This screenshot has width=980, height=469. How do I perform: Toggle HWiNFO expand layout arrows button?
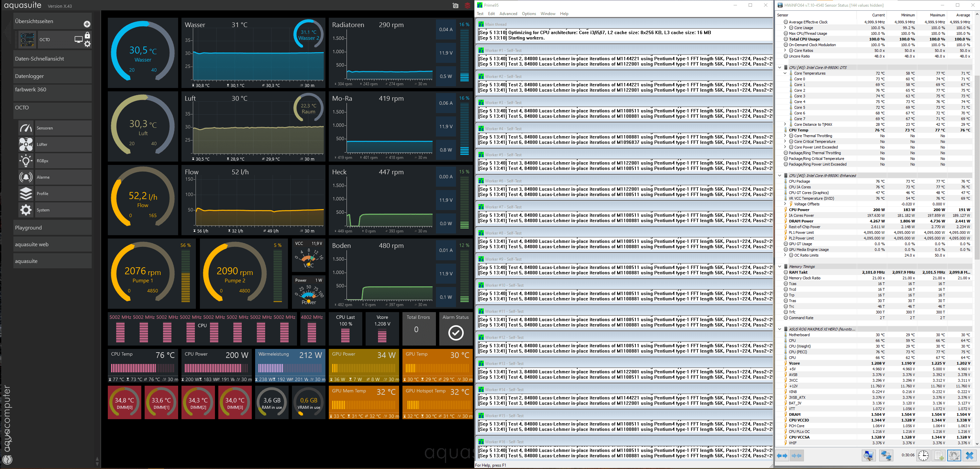[782, 455]
